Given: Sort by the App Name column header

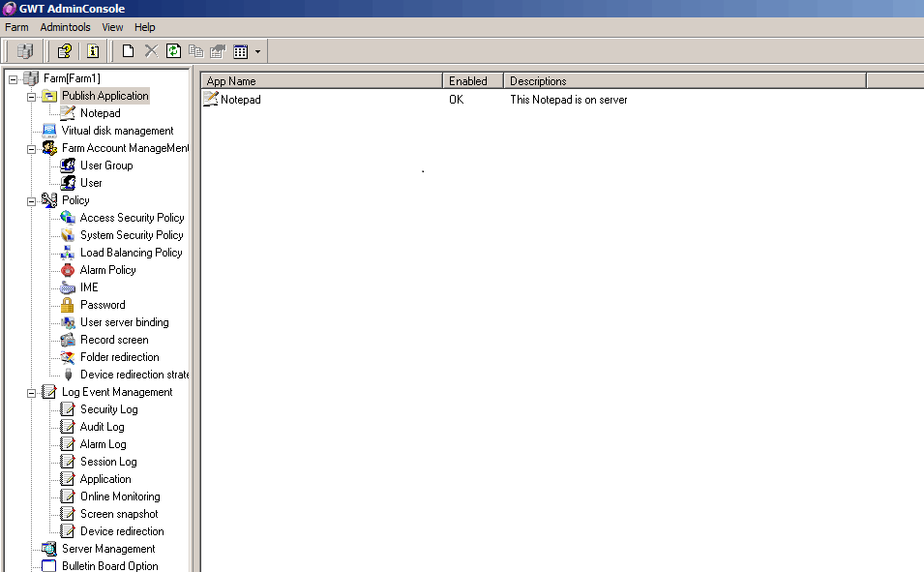Looking at the screenshot, I should [321, 81].
